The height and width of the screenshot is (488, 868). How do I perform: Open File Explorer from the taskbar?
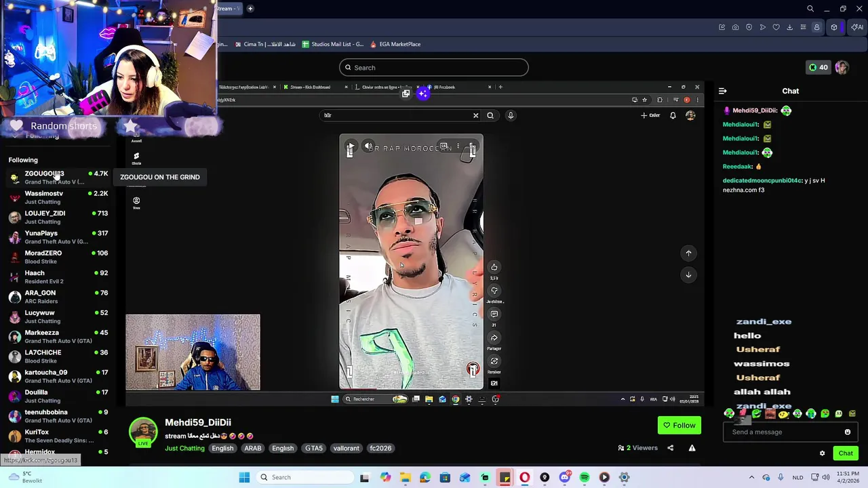pos(405,477)
